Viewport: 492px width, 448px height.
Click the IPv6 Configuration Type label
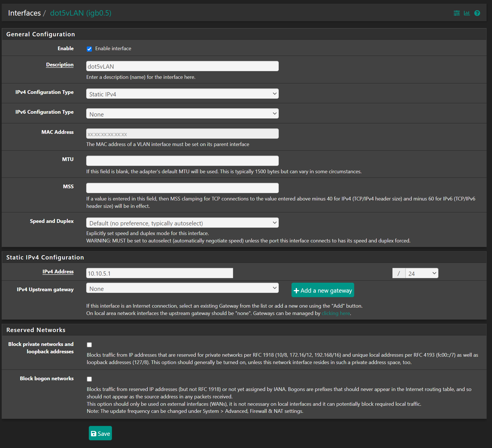point(45,112)
